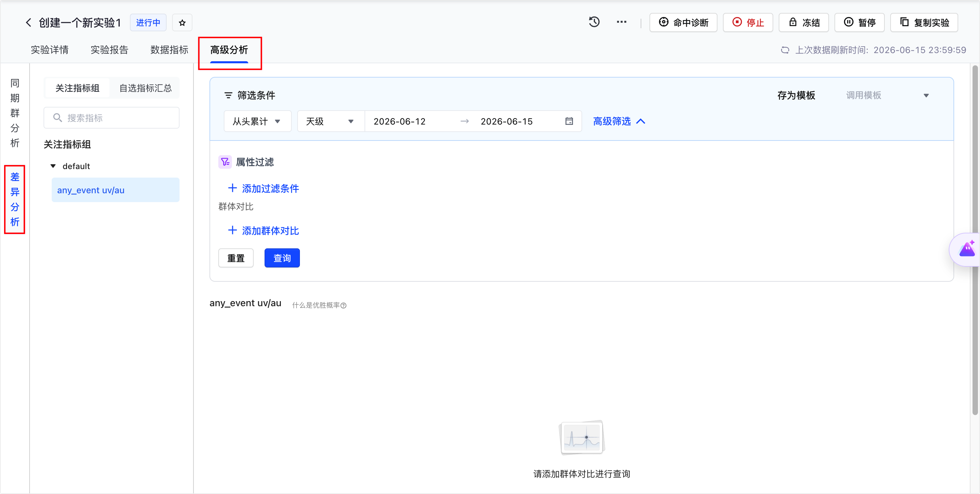980x494 pixels.
Task: Click 添加群体对比 link
Action: [x=263, y=231]
